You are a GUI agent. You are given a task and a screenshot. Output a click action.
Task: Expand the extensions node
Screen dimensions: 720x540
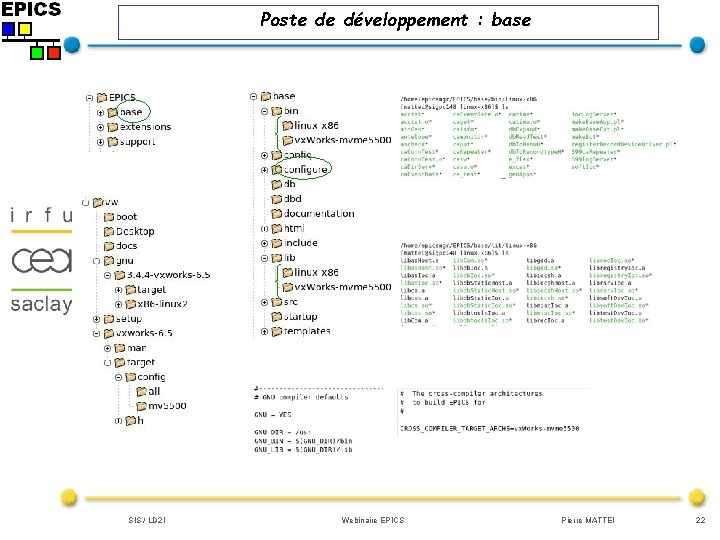(100, 127)
